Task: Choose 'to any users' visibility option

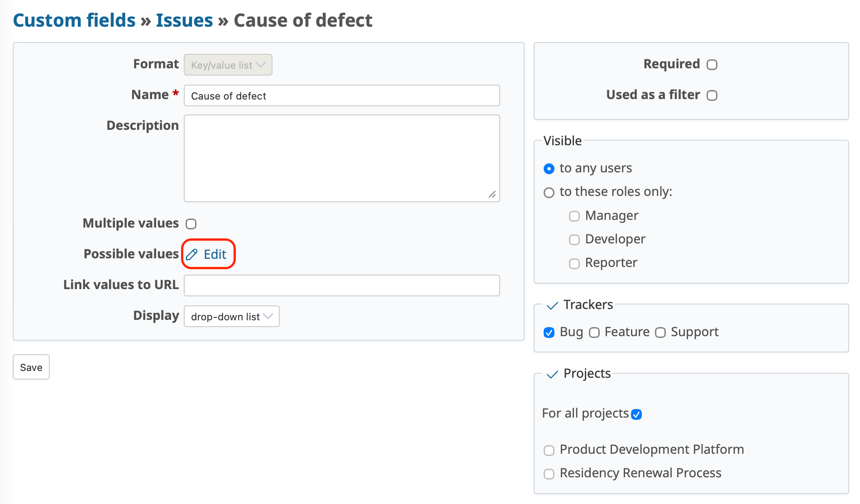Action: (x=549, y=169)
